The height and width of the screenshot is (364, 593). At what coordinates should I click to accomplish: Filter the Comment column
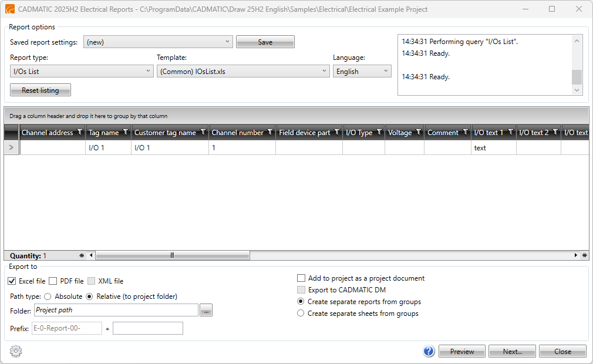[465, 133]
